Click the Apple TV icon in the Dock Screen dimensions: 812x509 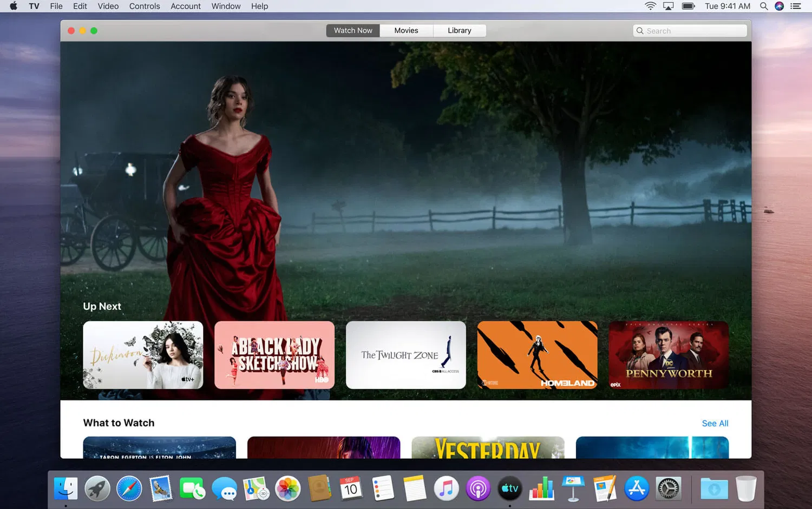pyautogui.click(x=510, y=489)
